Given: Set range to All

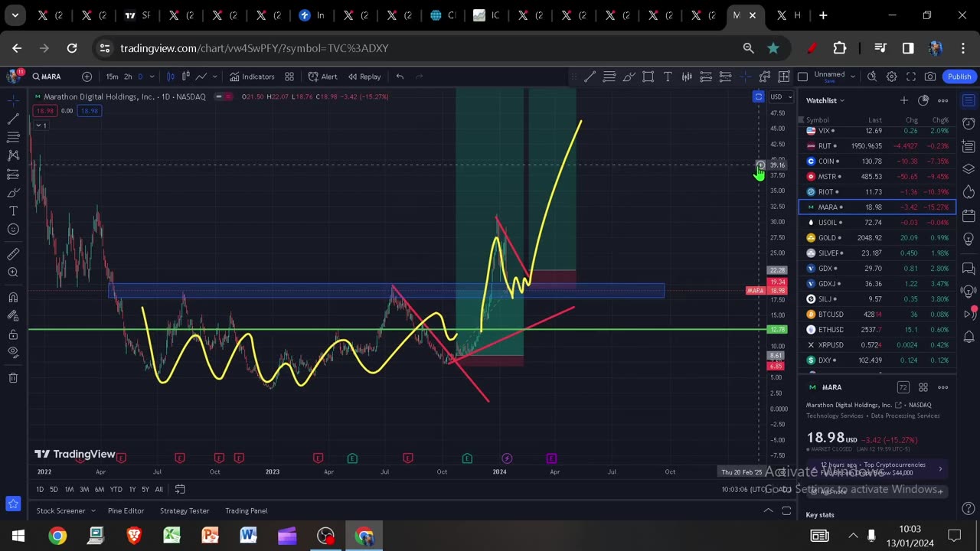Looking at the screenshot, I should [158, 490].
